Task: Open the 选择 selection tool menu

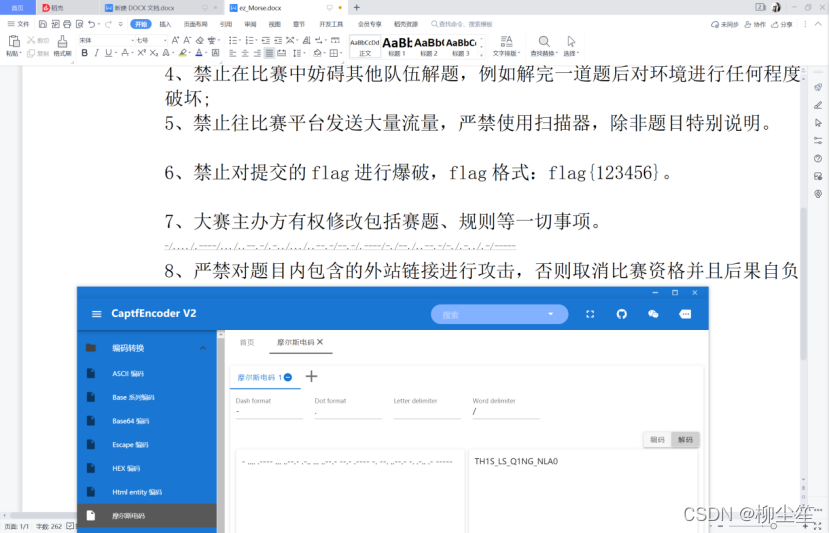Action: point(571,46)
